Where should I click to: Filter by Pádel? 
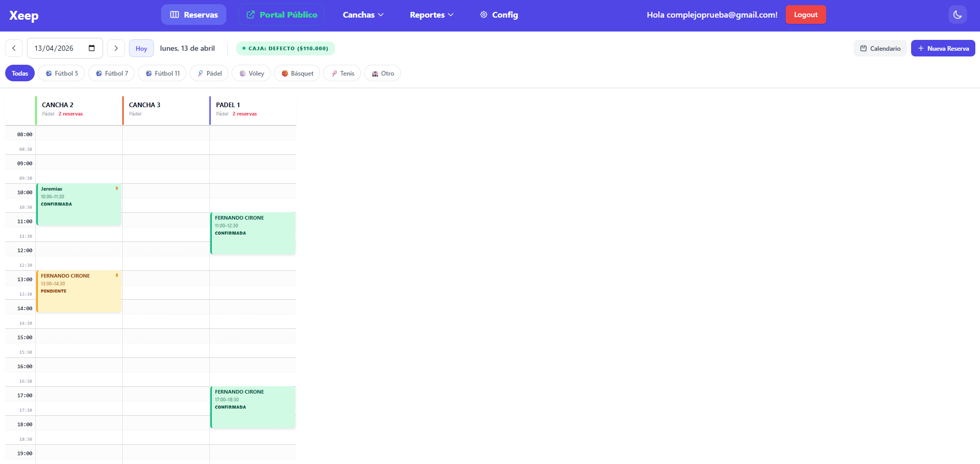coord(209,73)
